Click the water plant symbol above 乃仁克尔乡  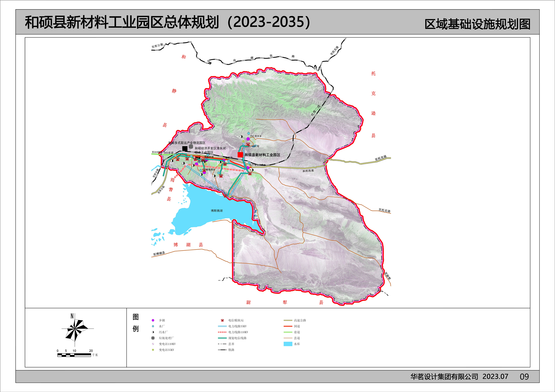(249, 133)
